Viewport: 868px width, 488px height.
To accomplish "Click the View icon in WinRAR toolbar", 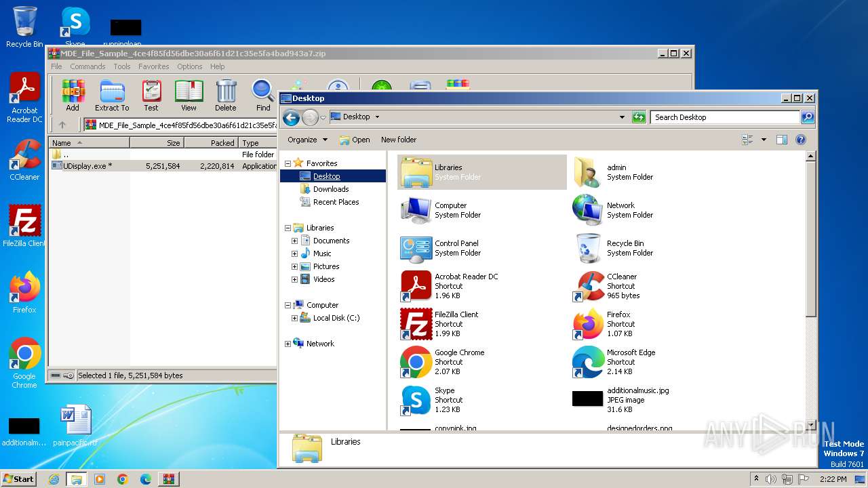I will tap(189, 95).
